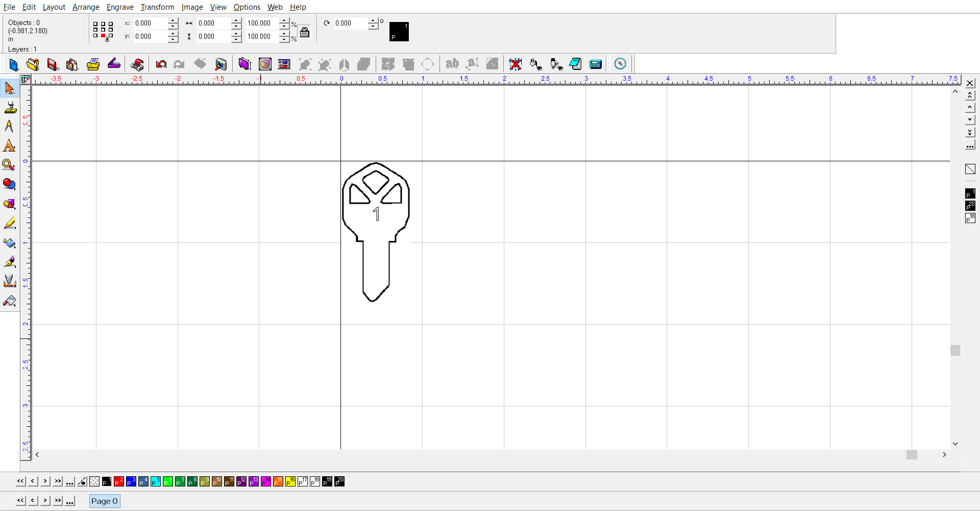
Task: Activate the Zoom magnifier tool
Action: pos(9,165)
